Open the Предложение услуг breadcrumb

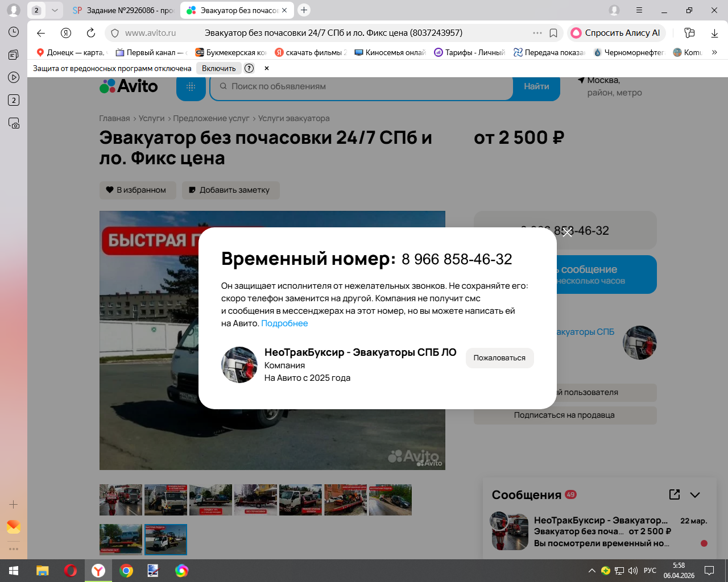coord(211,118)
